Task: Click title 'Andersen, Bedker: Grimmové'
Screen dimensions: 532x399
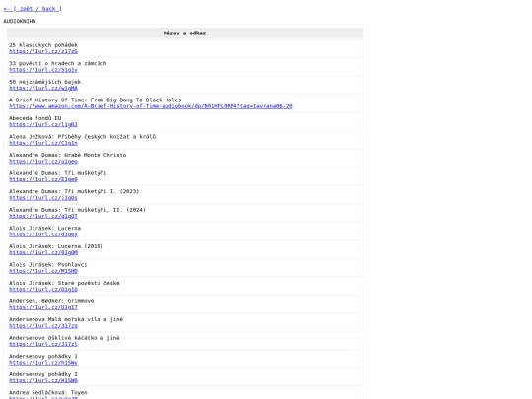Action: coord(51,301)
